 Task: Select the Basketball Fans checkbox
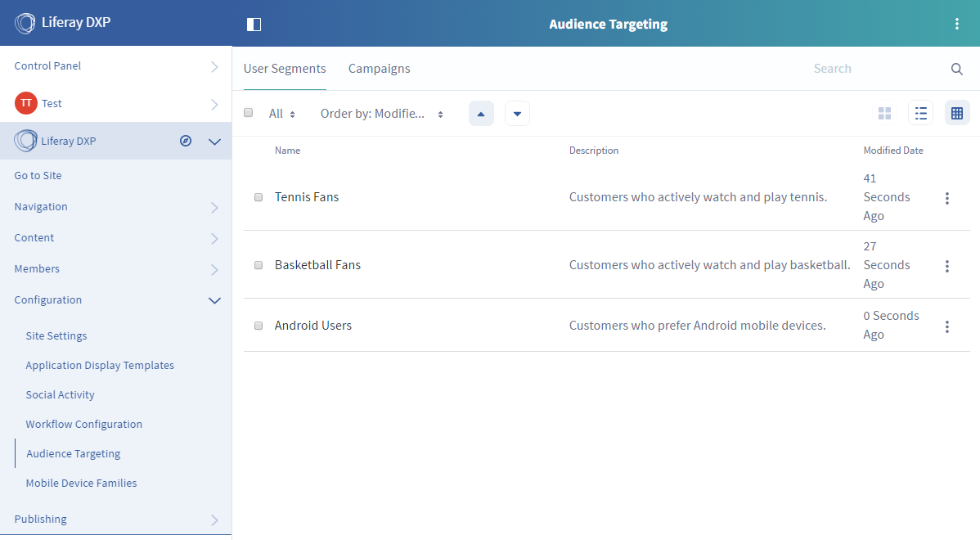tap(258, 265)
